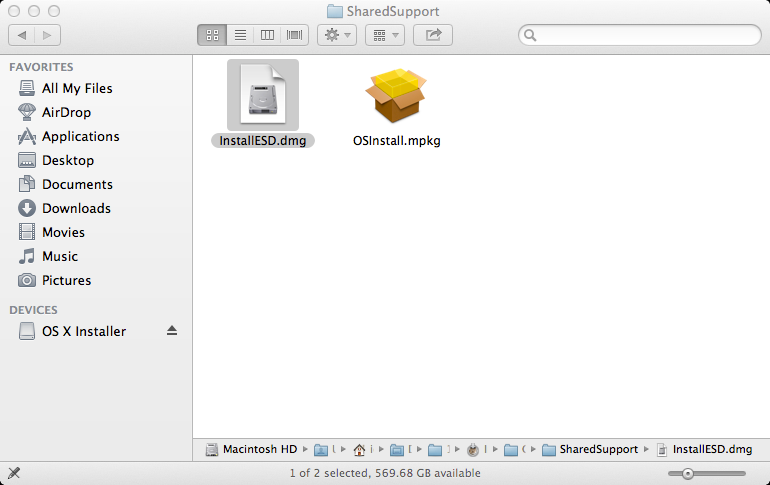The image size is (770, 485).
Task: Click the InstallESD.dmg file name label
Action: coord(263,141)
